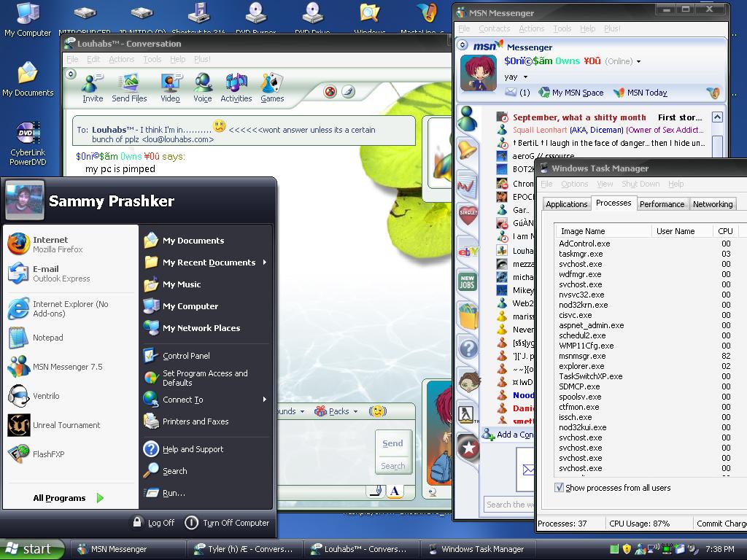This screenshot has width=747, height=560.
Task: Click the contact list scroll up arrow
Action: click(717, 117)
